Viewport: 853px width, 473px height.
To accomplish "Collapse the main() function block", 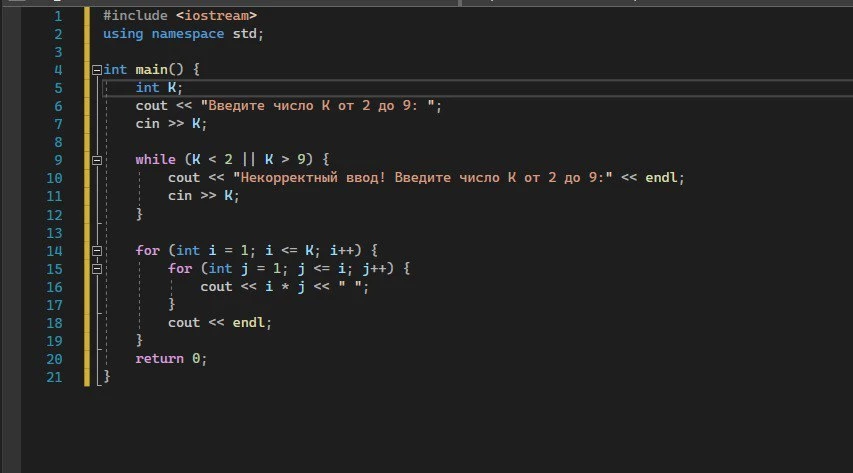I will coord(97,70).
